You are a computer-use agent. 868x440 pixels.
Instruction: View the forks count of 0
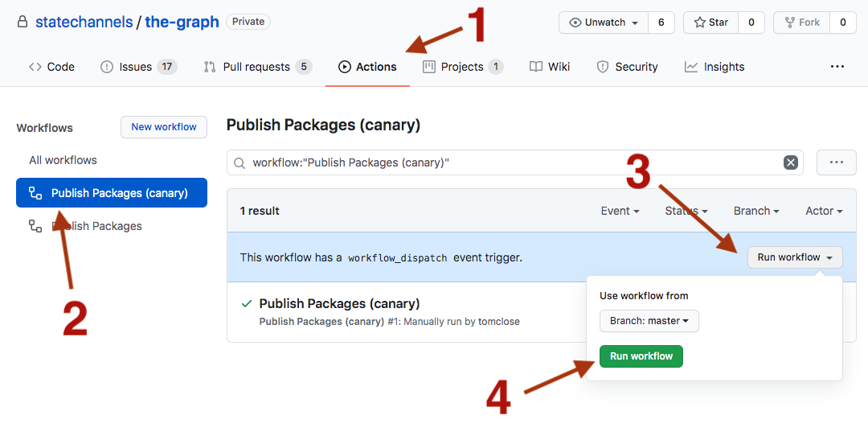click(x=842, y=23)
